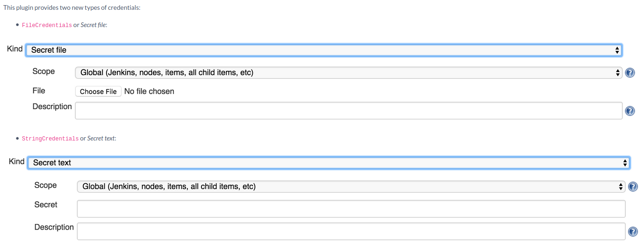Click the "No file chosen" text
Image resolution: width=644 pixels, height=245 pixels.
click(149, 91)
